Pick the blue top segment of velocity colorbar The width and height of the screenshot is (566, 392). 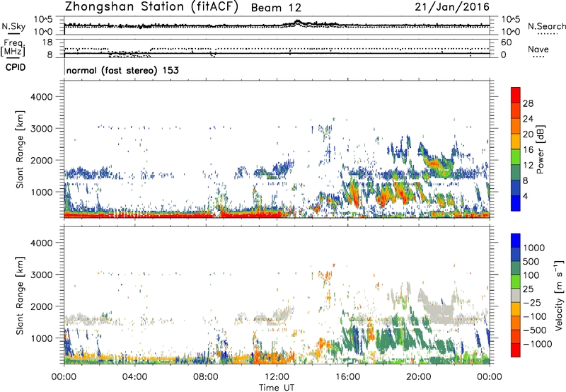[x=516, y=241]
